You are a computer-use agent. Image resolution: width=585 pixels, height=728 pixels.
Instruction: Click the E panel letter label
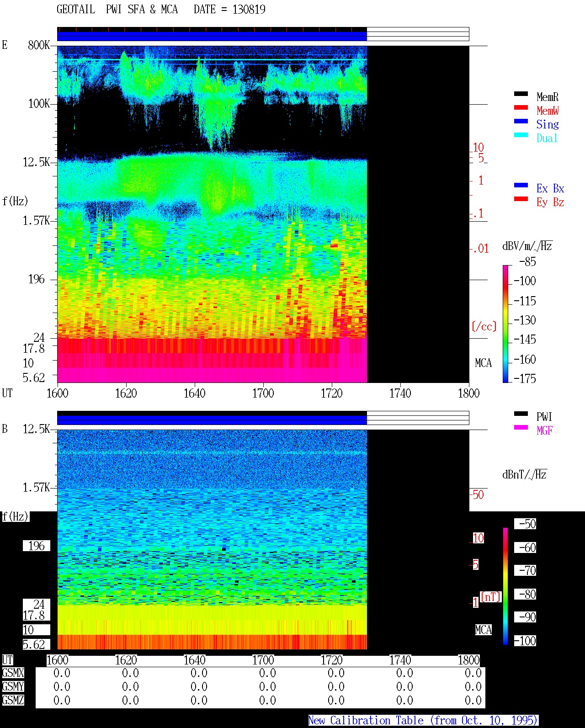tap(5, 45)
